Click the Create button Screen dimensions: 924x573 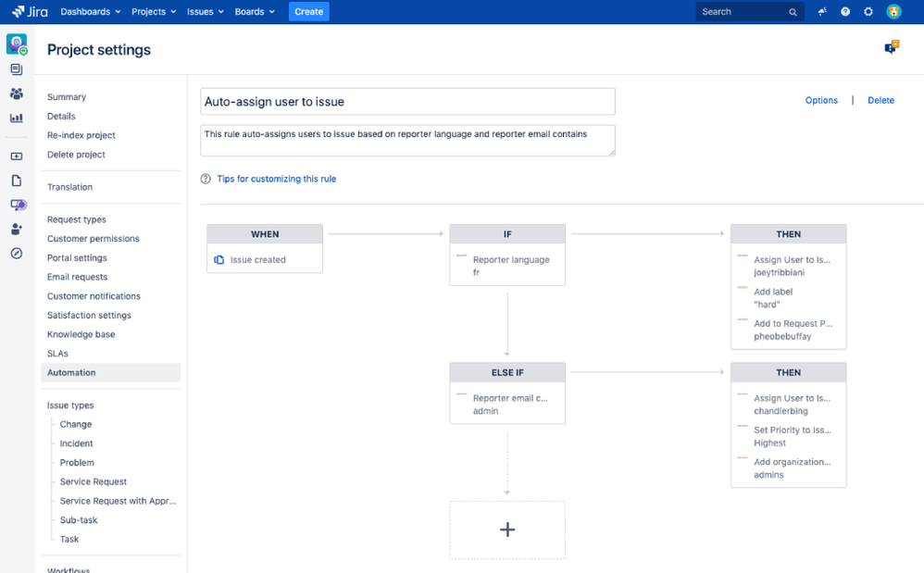click(308, 12)
